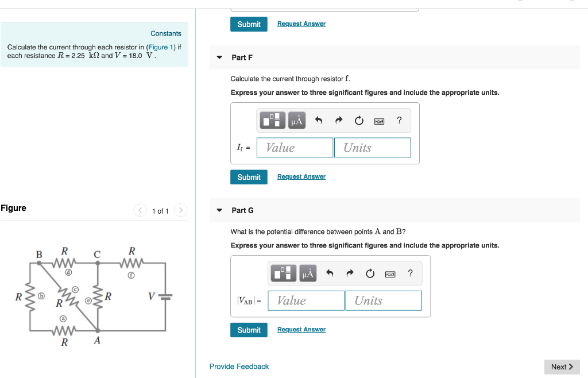Reset Part F answer with circular arrow icon

[358, 120]
